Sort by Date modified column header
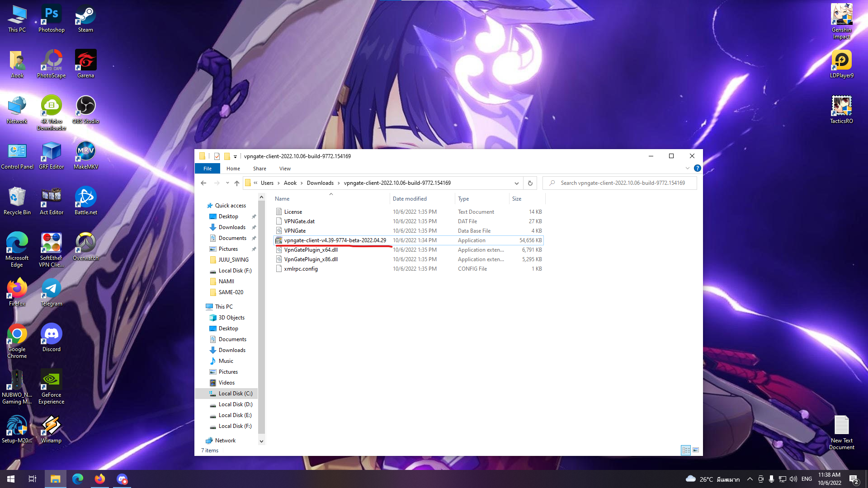The image size is (868, 488). tap(422, 199)
